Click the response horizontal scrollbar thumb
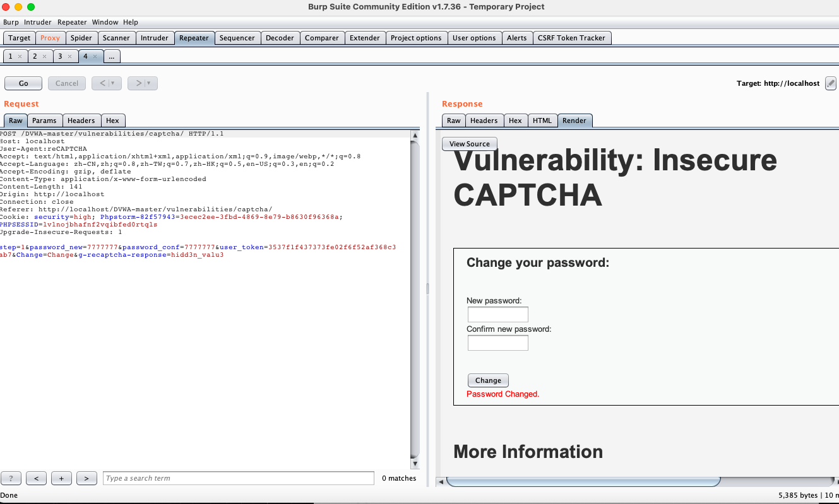Image resolution: width=839 pixels, height=504 pixels. 583,482
